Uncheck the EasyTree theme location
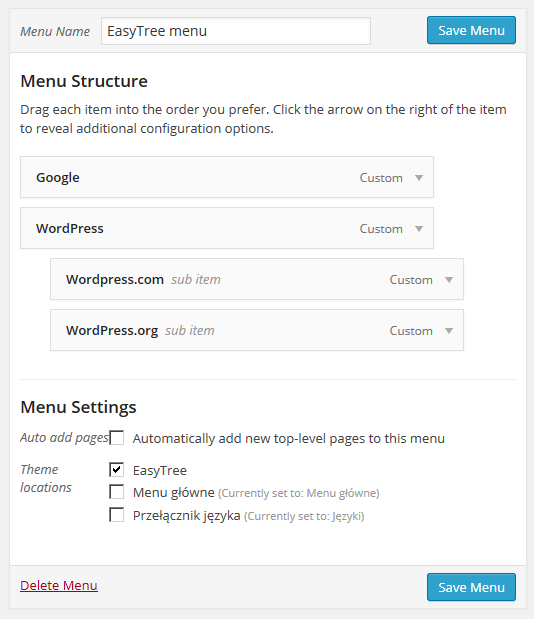534x619 pixels. click(116, 469)
